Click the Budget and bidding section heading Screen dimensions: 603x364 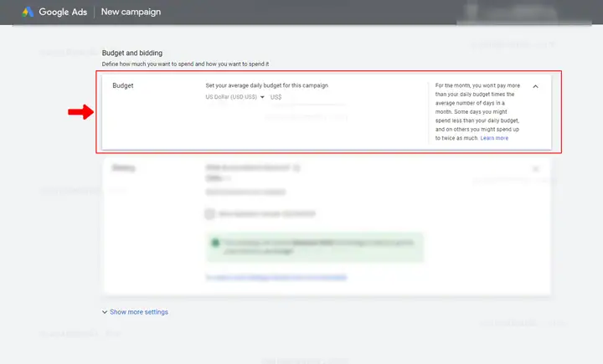click(132, 53)
